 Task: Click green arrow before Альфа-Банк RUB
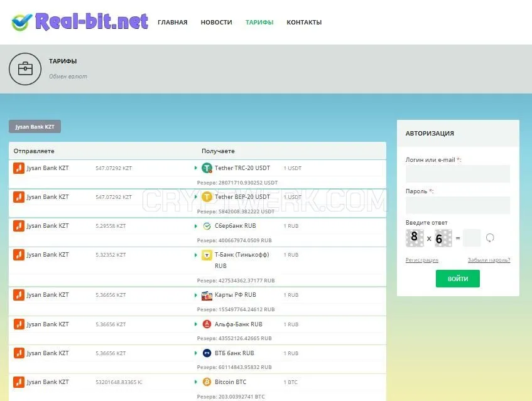[x=196, y=324]
